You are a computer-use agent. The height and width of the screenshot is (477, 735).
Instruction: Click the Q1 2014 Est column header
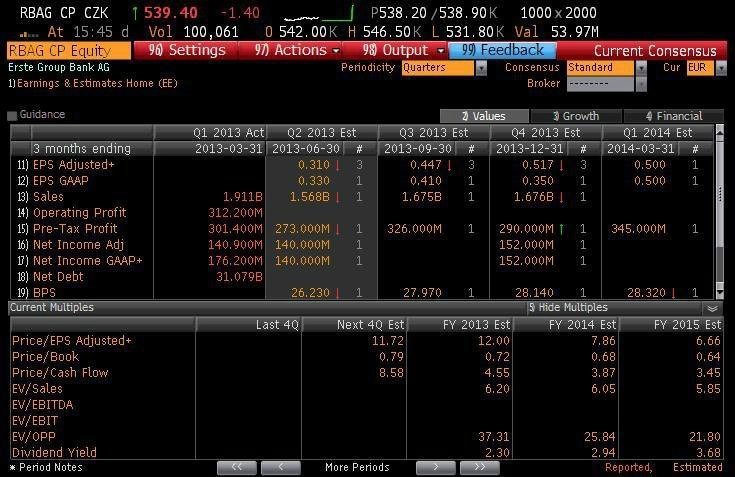click(x=658, y=133)
